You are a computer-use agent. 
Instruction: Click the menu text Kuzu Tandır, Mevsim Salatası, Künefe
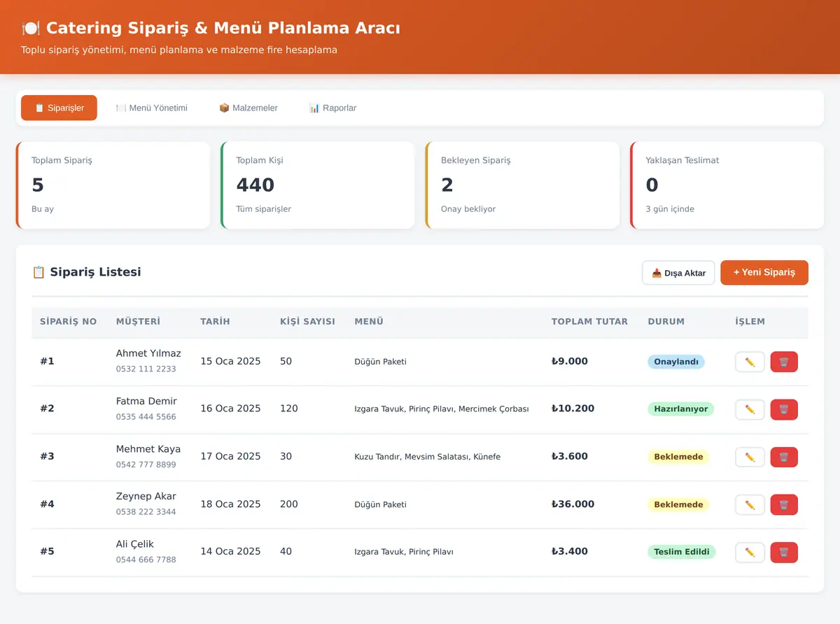pos(428,457)
